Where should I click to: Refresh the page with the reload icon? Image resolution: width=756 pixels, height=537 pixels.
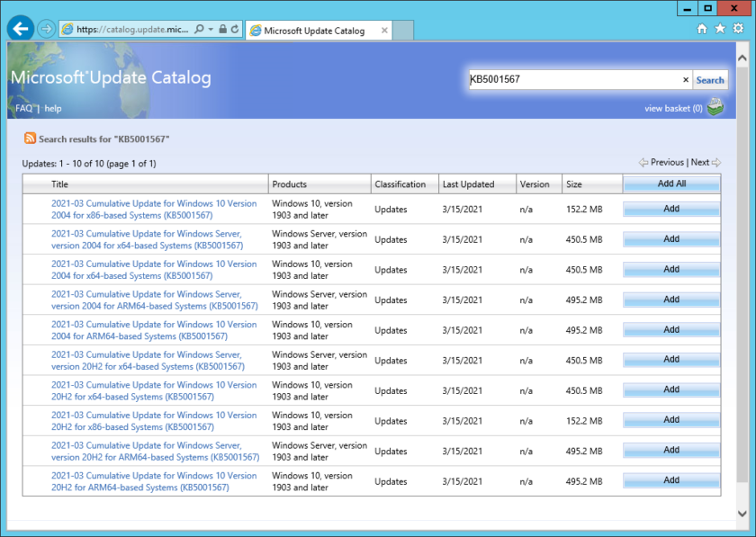(235, 30)
